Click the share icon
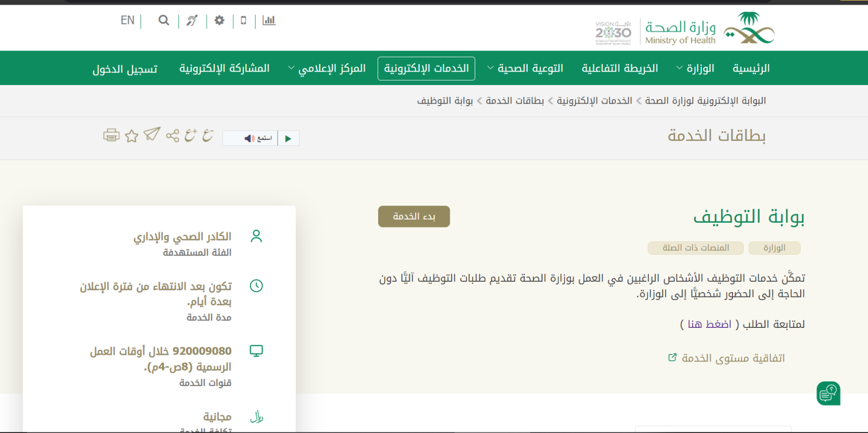The height and width of the screenshot is (433, 868). click(173, 135)
